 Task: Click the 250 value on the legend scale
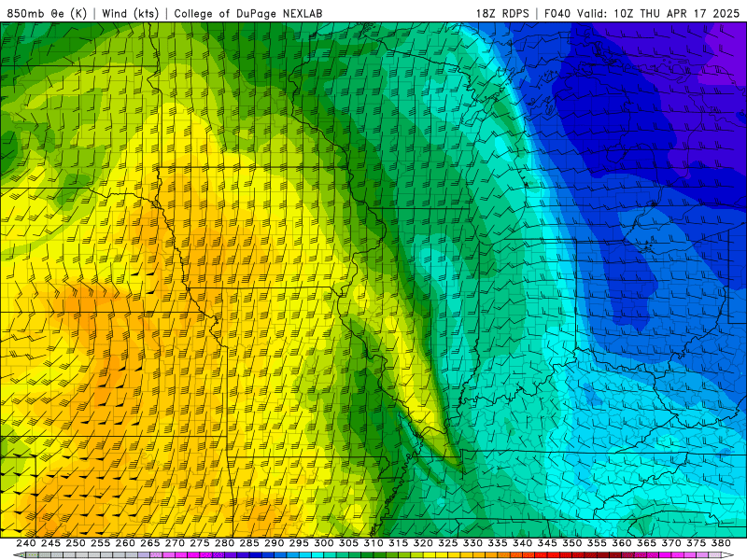(x=76, y=543)
